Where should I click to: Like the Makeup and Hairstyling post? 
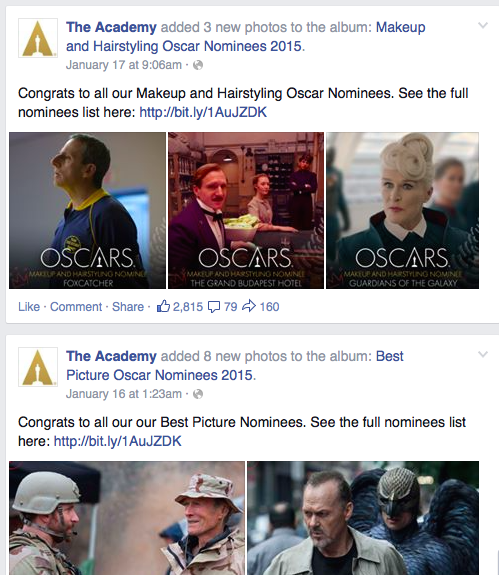pos(29,307)
